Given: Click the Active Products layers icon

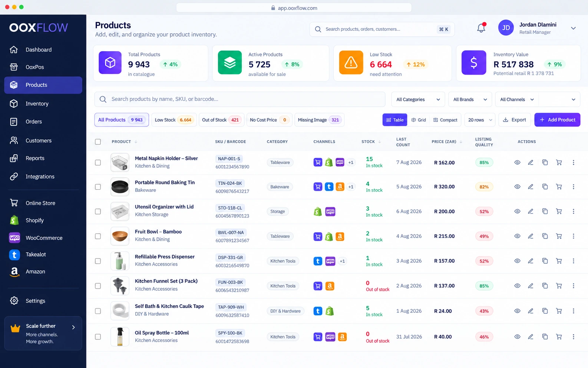Looking at the screenshot, I should (x=230, y=63).
